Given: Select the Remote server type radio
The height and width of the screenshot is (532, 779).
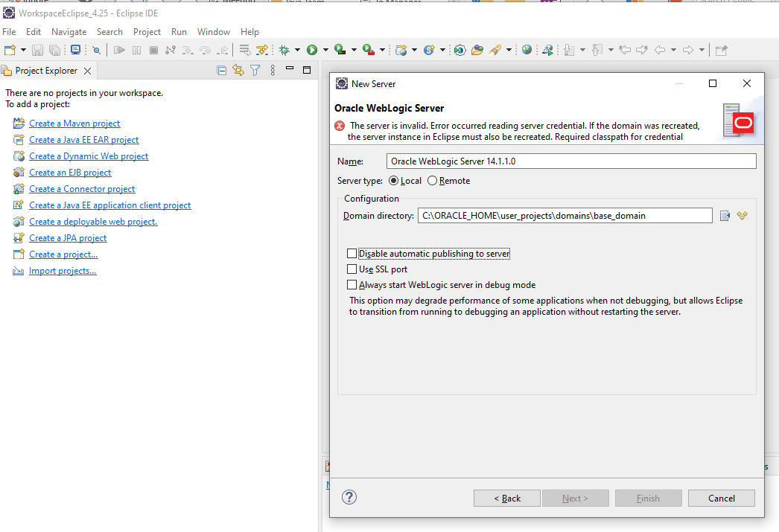Looking at the screenshot, I should (432, 181).
